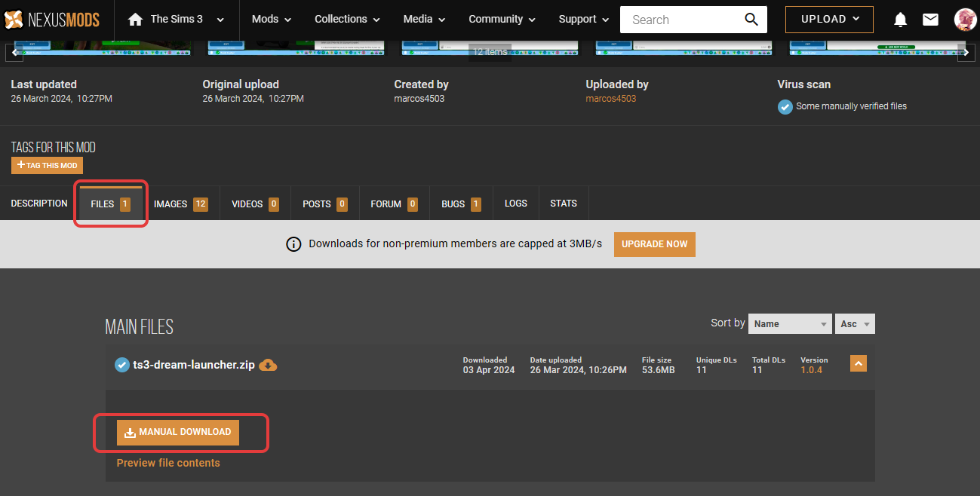Screen dimensions: 980x496
Task: Click the Tag This Mod button
Action: click(x=48, y=165)
